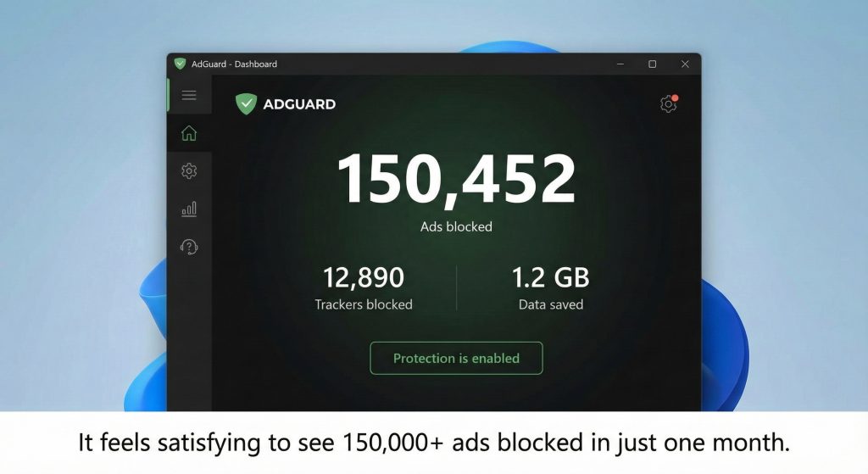Open the Statistics bar chart icon

[x=189, y=209]
